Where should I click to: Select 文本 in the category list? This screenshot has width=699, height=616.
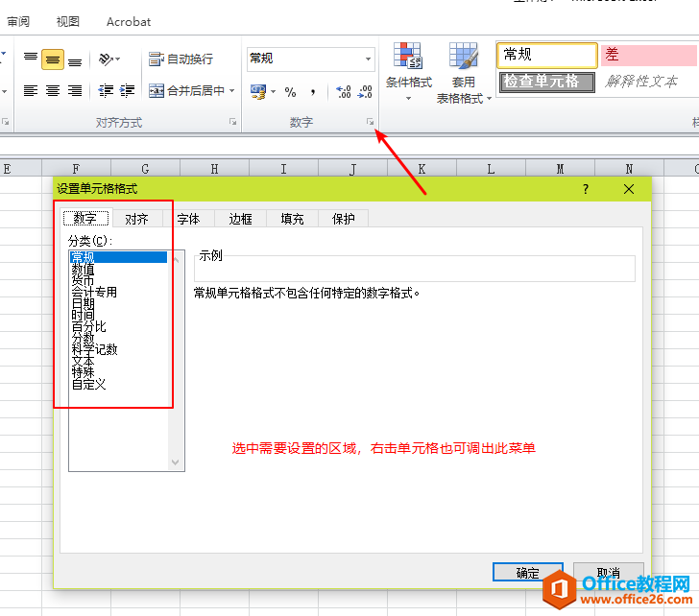[x=118, y=361]
